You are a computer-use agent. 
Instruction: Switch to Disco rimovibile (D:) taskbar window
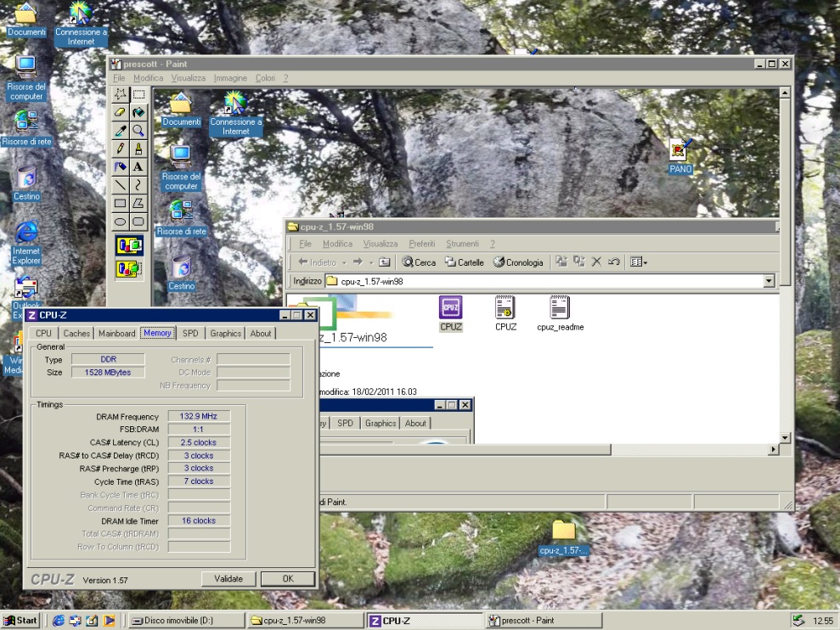tap(186, 621)
